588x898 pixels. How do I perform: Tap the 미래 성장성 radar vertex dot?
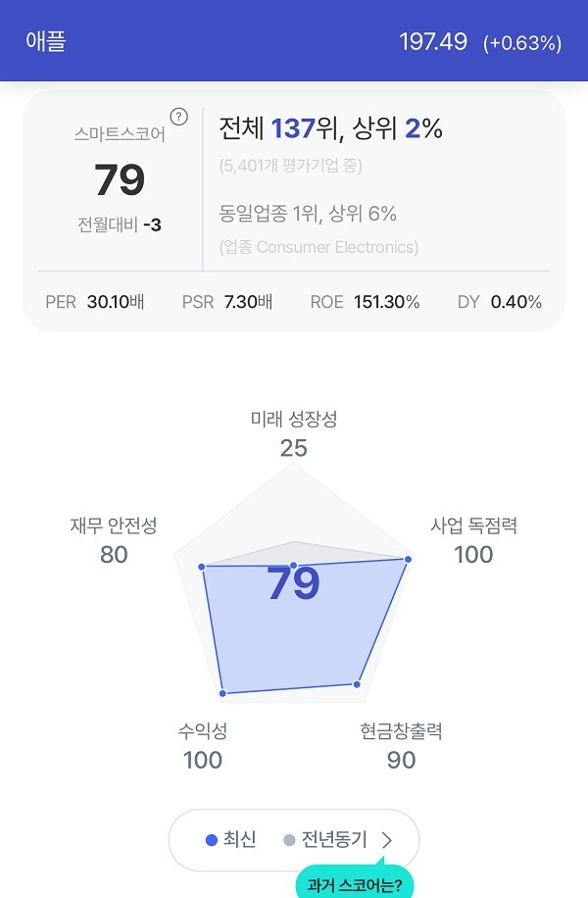293,566
